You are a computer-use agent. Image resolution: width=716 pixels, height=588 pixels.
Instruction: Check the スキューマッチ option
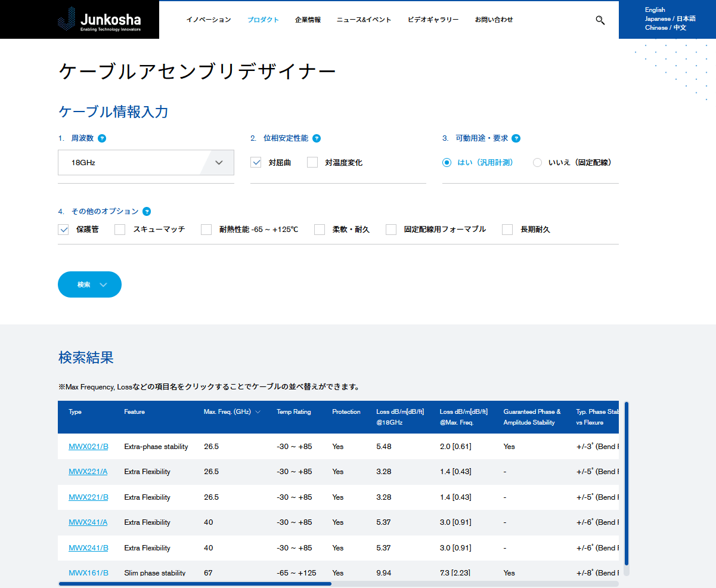click(x=119, y=229)
